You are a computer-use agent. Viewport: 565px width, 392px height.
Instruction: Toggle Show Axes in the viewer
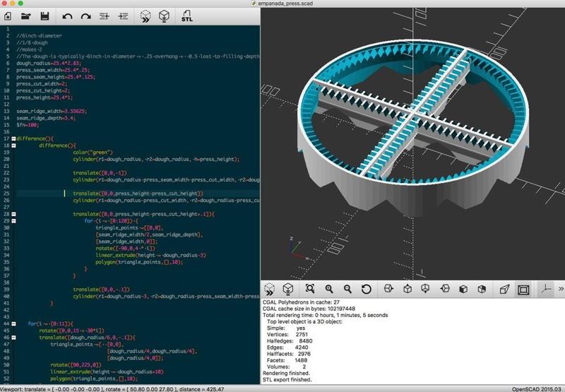click(x=545, y=289)
